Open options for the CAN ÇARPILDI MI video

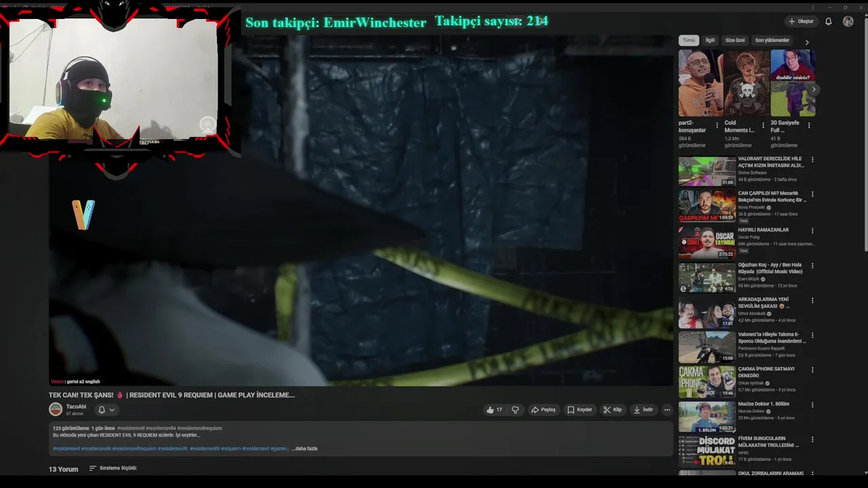pos(812,195)
